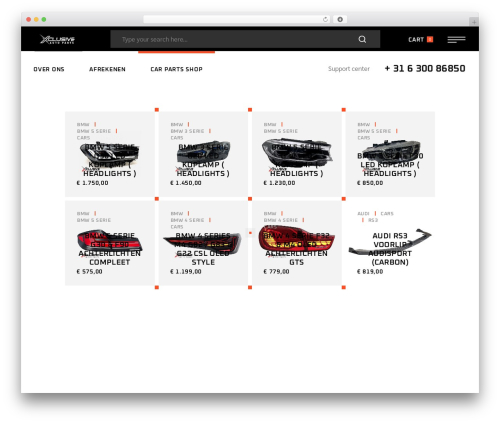Open the CART link
The image size is (500, 423).
click(x=416, y=39)
